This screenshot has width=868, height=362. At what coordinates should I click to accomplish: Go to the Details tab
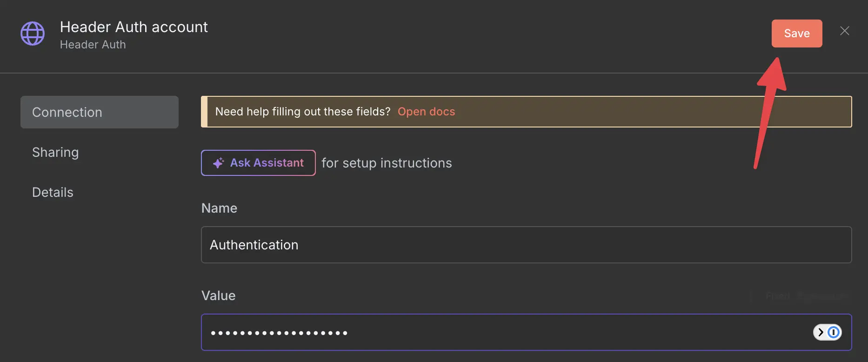tap(53, 192)
